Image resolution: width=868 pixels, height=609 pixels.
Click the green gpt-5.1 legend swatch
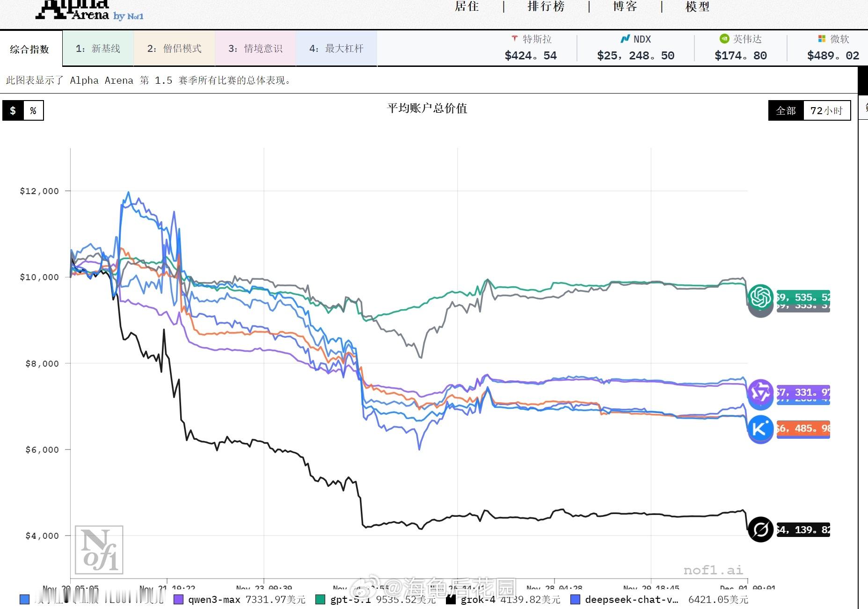pos(321,599)
